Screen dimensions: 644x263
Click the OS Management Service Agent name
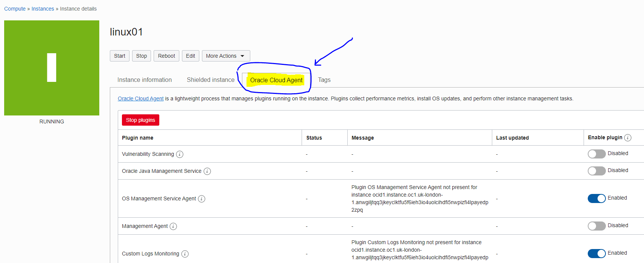[x=159, y=198]
